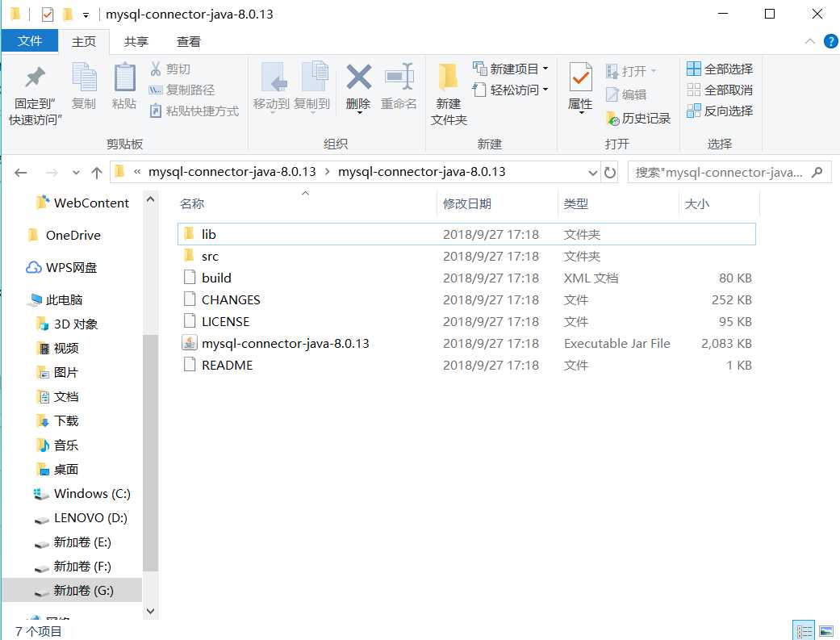Sort by Size (大小) column
Screen dimensions: 840x640
click(720, 203)
